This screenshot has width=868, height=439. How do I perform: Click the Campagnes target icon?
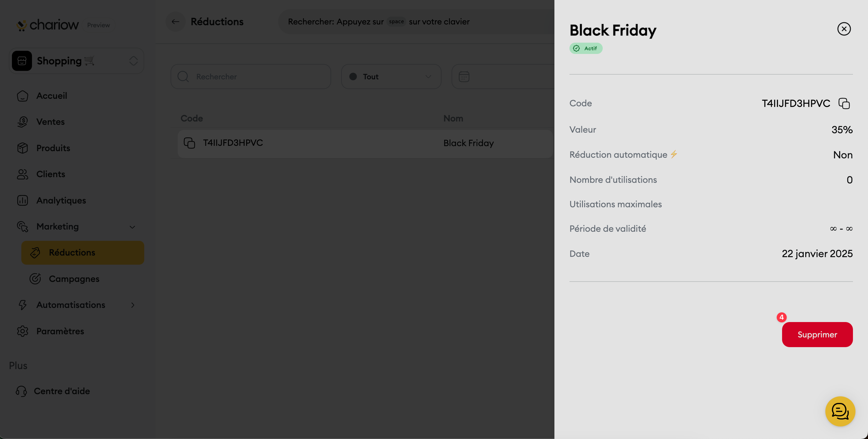click(35, 279)
